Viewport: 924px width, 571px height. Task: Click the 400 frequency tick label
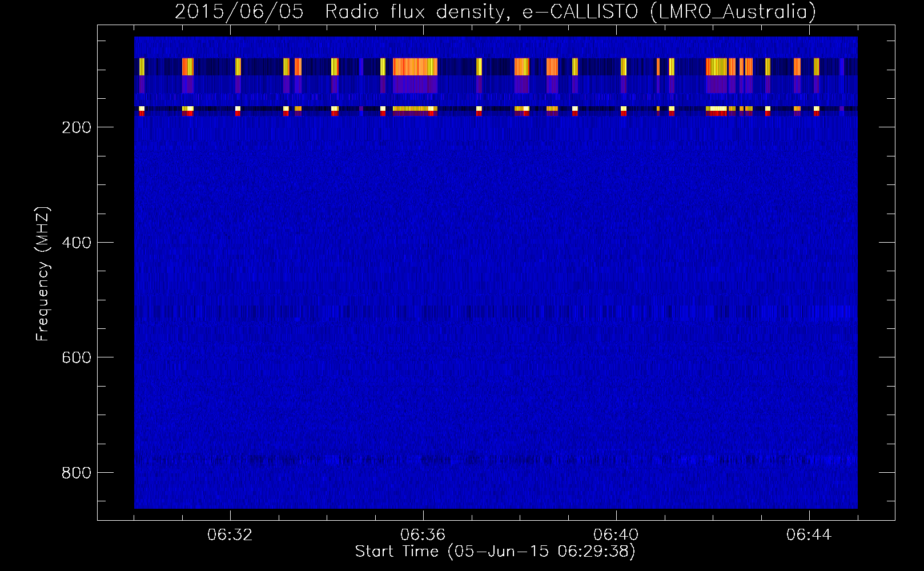point(77,243)
